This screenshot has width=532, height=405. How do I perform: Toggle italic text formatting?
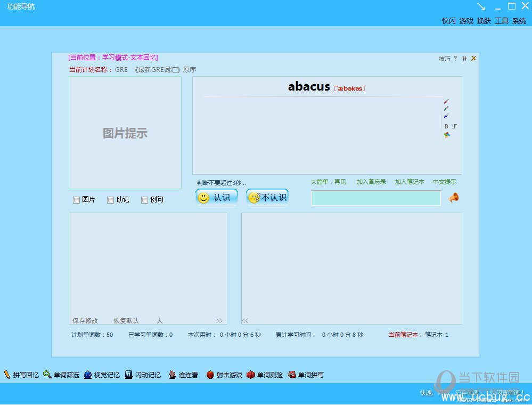click(454, 126)
